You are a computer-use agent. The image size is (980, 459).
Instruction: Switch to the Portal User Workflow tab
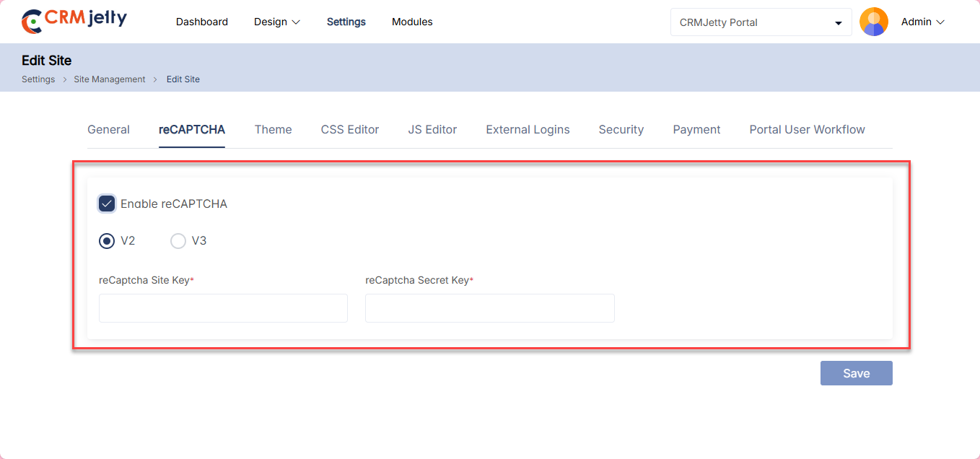pos(807,130)
